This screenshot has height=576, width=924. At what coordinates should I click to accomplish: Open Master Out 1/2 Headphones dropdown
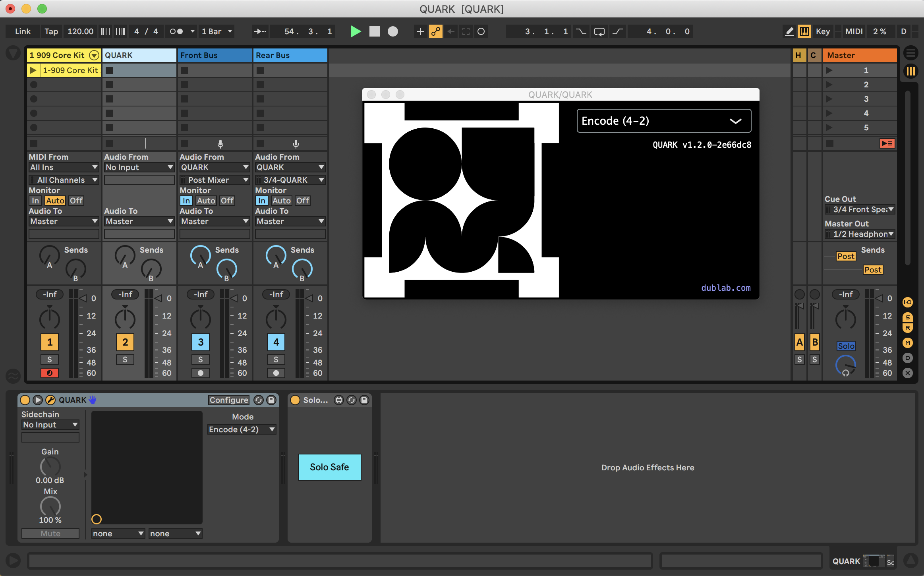(x=860, y=234)
